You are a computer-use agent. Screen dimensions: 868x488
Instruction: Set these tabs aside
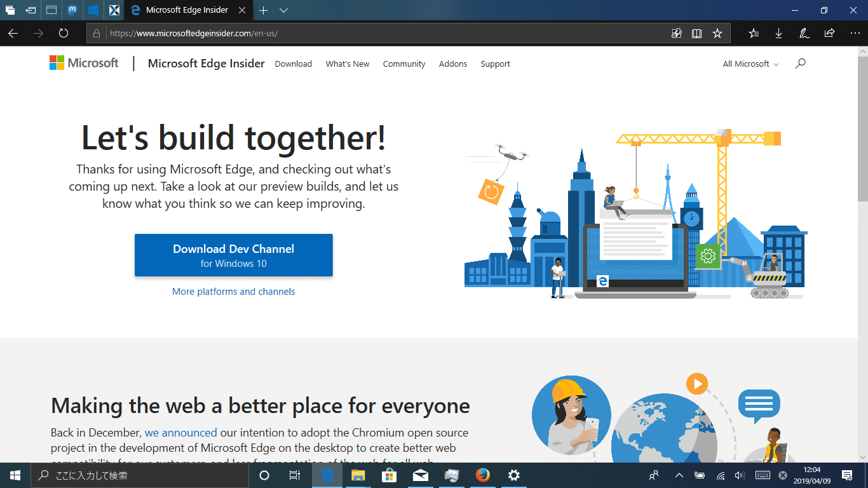[x=31, y=10]
